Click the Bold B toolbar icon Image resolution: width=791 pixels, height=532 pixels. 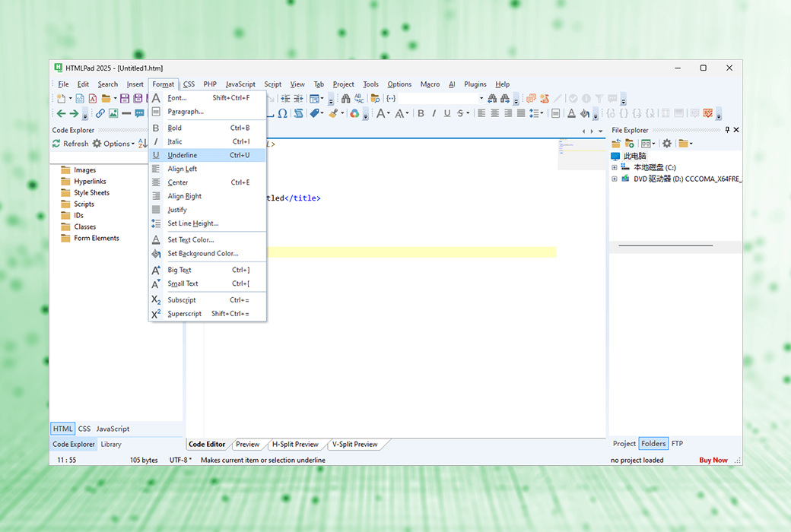pyautogui.click(x=421, y=113)
